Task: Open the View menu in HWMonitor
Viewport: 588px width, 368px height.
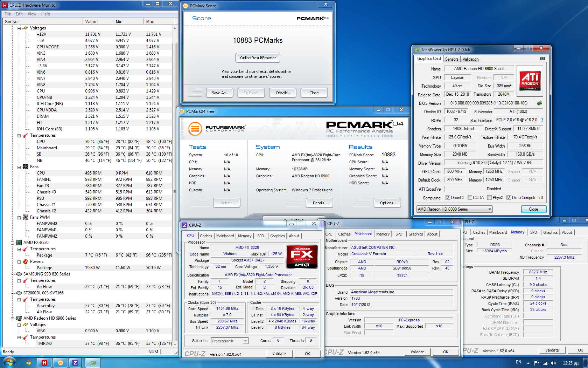Action: 32,14
